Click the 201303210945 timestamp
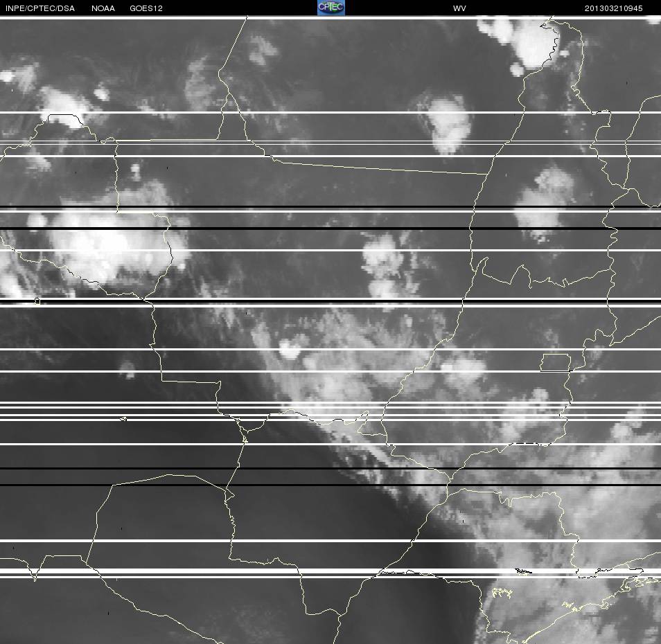This screenshot has width=661, height=644. pos(613,8)
